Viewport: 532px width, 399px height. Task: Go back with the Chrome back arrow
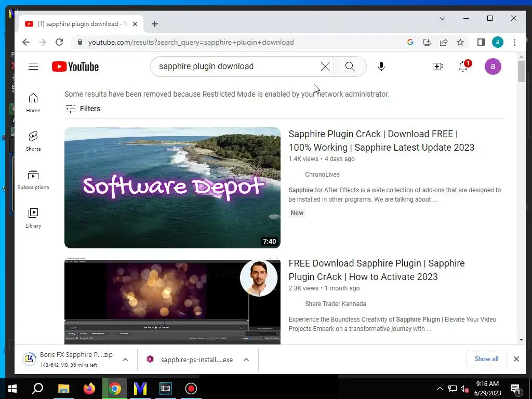[x=26, y=42]
